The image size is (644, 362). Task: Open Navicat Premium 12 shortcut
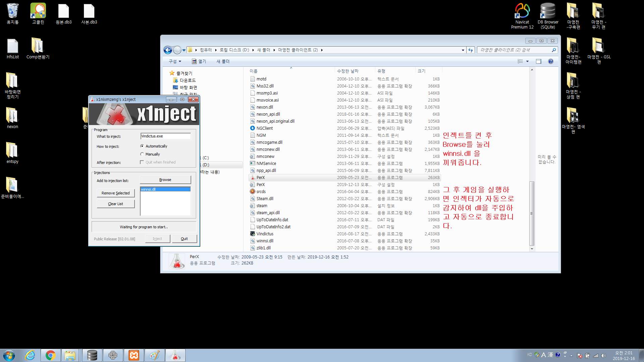pos(522,16)
